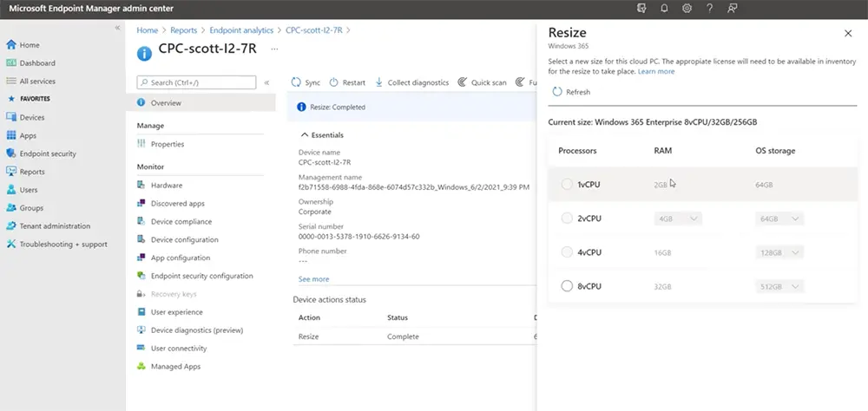Click the Resize action row text
The image size is (868, 411).
pos(308,336)
